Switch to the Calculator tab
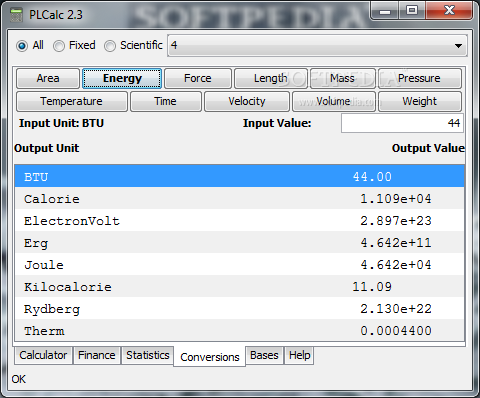This screenshot has height=398, width=480. click(x=43, y=355)
